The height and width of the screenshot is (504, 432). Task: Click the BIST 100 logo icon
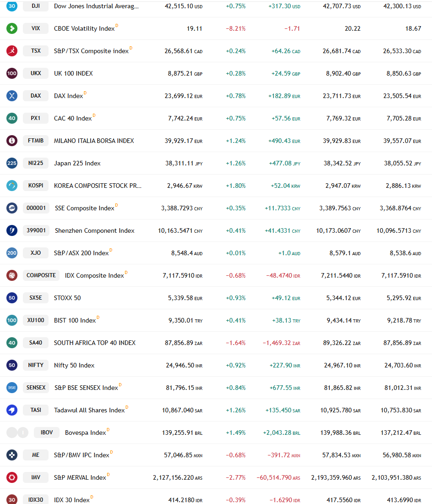12,320
